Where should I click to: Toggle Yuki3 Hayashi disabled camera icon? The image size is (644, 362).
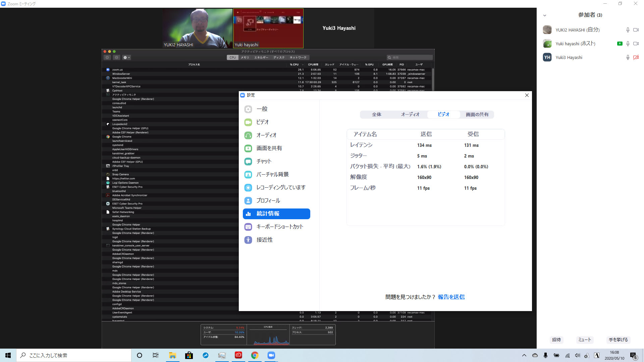[636, 57]
